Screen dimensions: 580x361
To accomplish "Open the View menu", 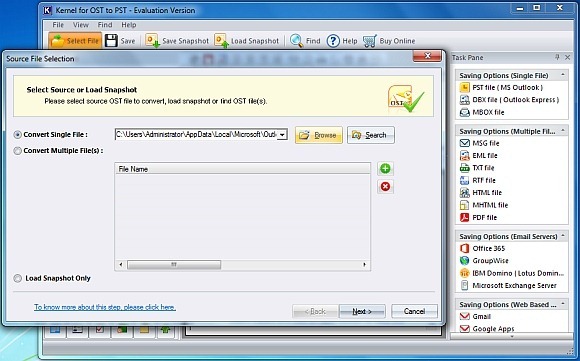I will tap(81, 25).
